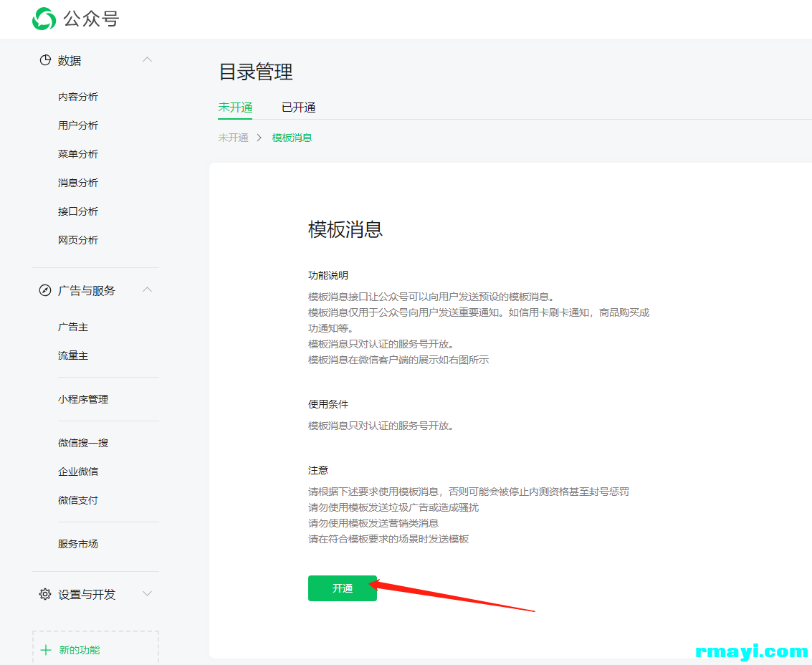Click the plus icon beside 新的功能
812x665 pixels.
(47, 650)
